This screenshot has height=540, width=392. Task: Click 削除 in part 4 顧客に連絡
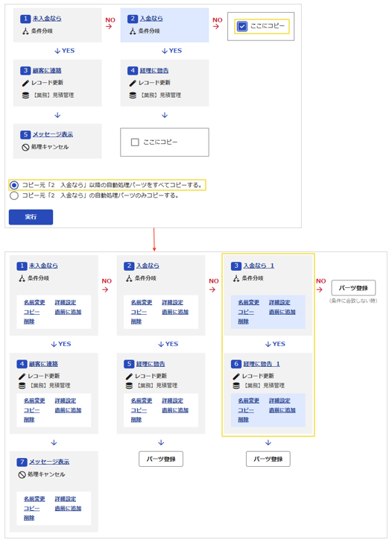click(x=29, y=420)
